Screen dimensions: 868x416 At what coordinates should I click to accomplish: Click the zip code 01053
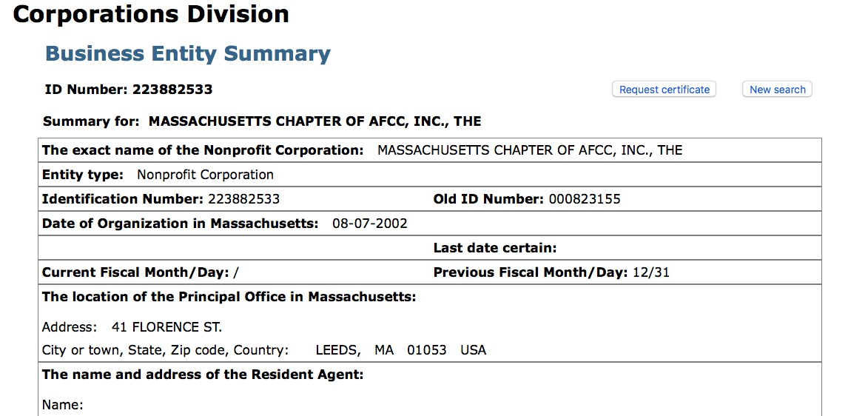pyautogui.click(x=426, y=350)
